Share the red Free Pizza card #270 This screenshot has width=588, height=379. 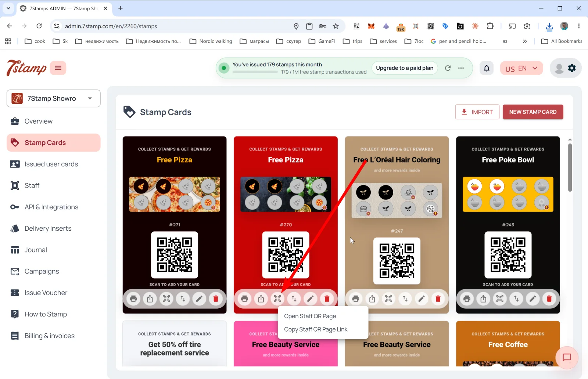tap(261, 299)
